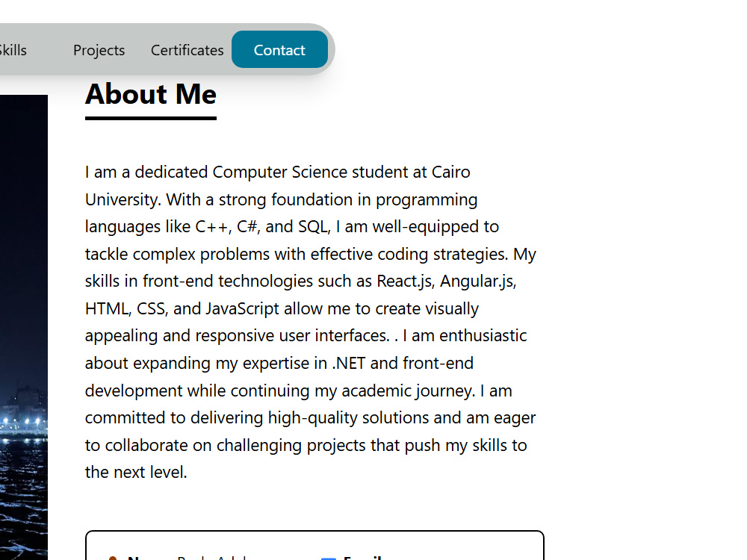Click 'the next level.' closing line
This screenshot has height=560, width=747.
coord(136,473)
